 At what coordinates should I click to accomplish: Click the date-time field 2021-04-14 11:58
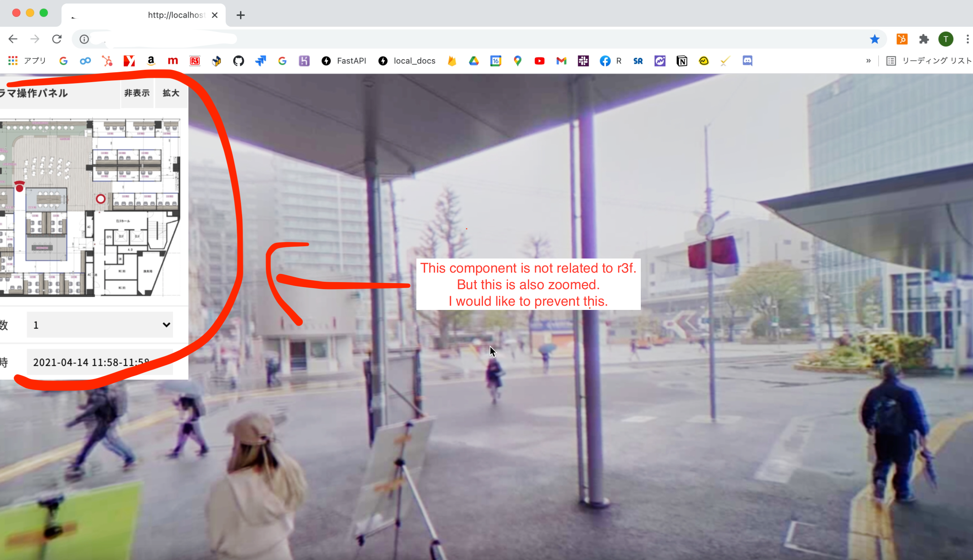tap(100, 362)
